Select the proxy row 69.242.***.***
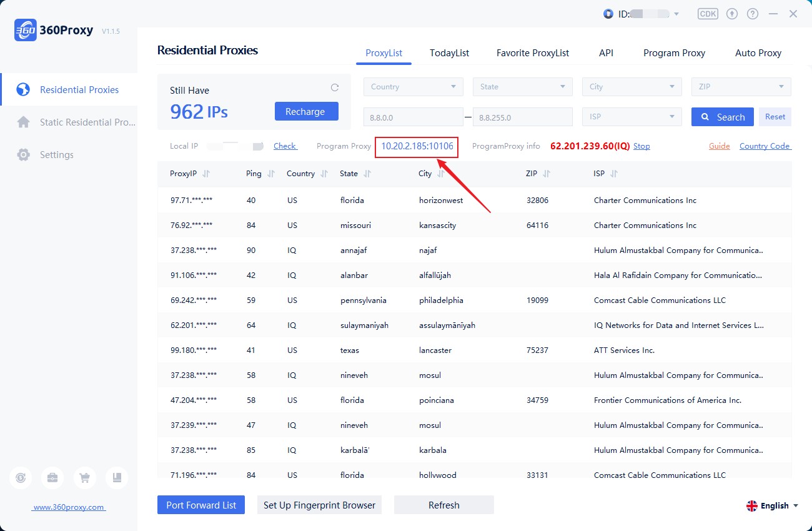 tap(474, 300)
